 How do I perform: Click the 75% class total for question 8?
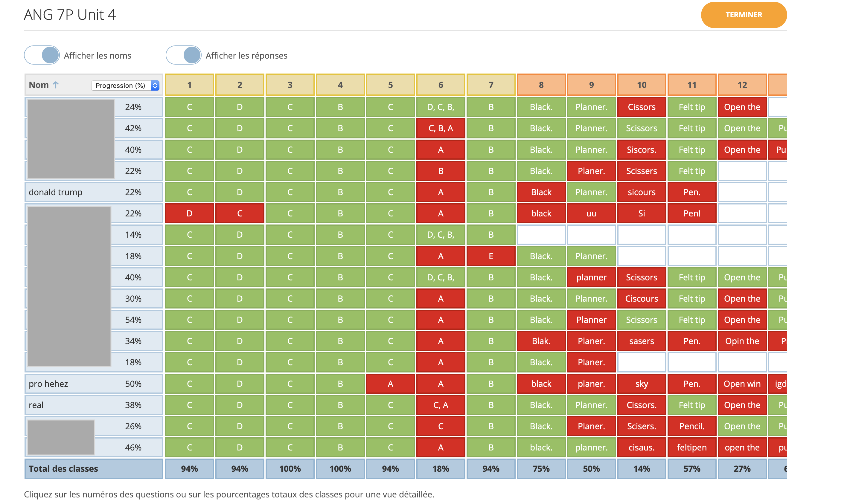541,469
